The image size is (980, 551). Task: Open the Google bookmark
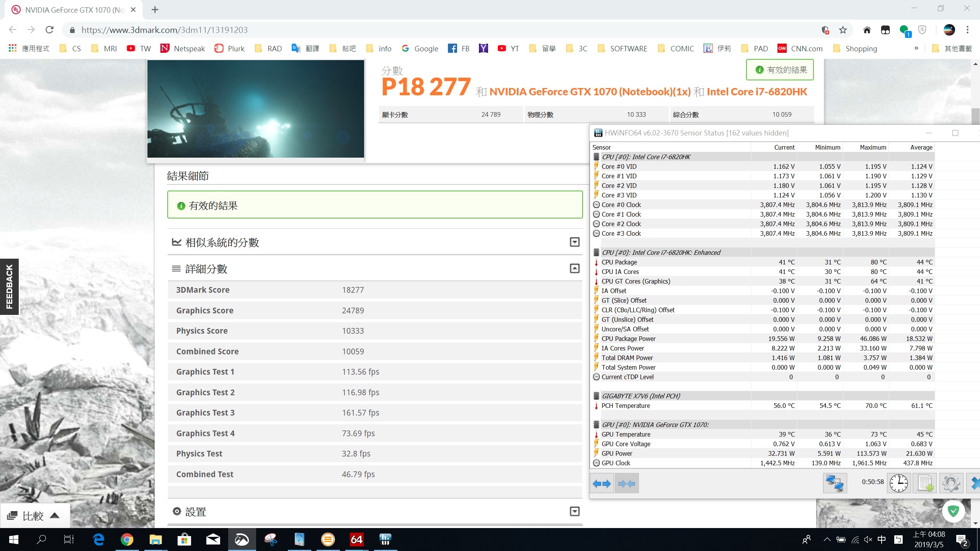point(420,49)
